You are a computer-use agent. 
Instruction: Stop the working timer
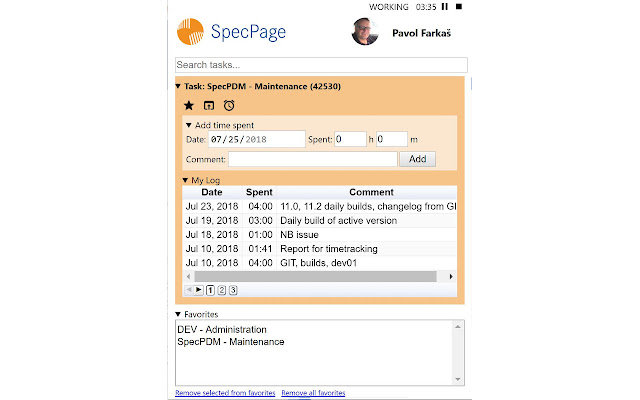click(x=459, y=7)
